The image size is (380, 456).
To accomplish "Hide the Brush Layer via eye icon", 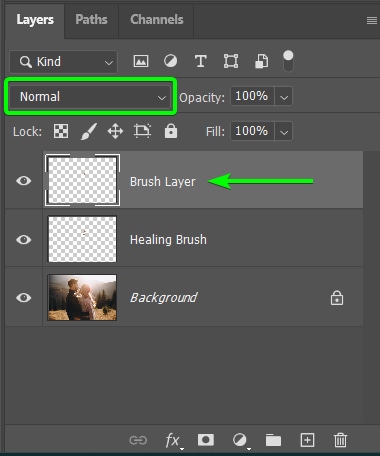I will pyautogui.click(x=24, y=181).
